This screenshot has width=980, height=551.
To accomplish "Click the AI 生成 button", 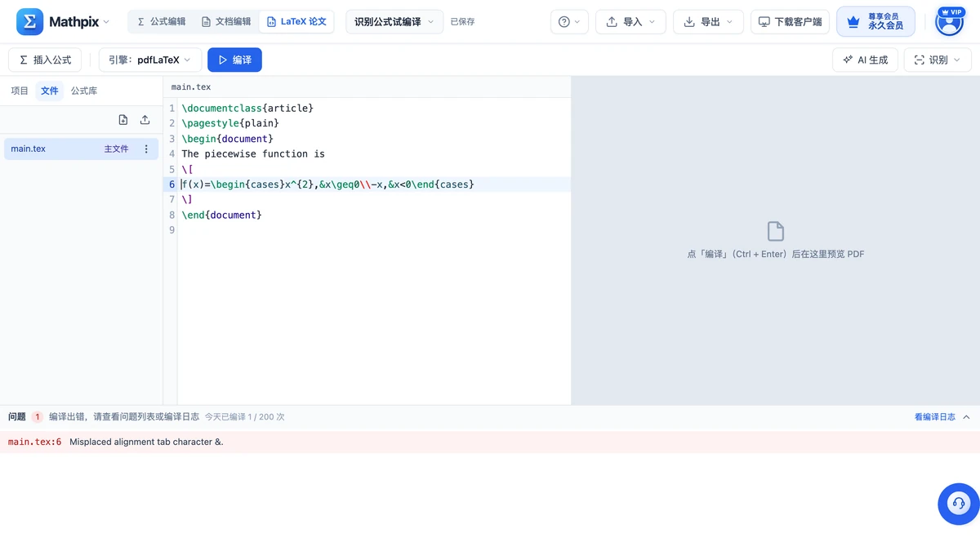I will point(865,60).
